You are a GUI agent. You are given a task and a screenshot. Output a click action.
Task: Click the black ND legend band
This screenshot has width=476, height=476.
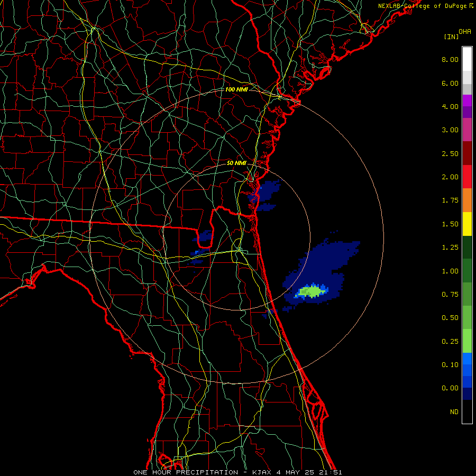[x=467, y=411]
